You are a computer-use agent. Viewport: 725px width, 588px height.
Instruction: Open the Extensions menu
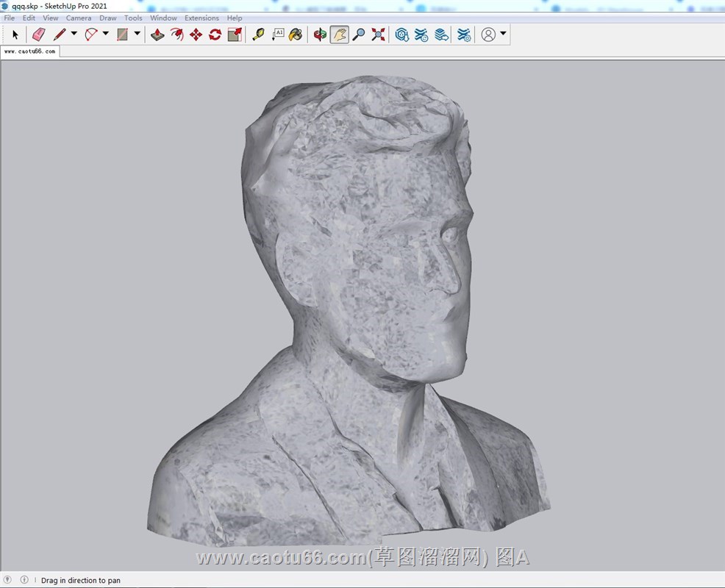[201, 18]
